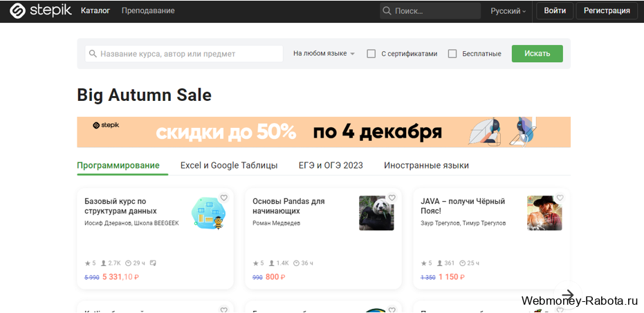644x313 pixels.
Task: Click star rating icon on Базовый курс card
Action: 87,263
